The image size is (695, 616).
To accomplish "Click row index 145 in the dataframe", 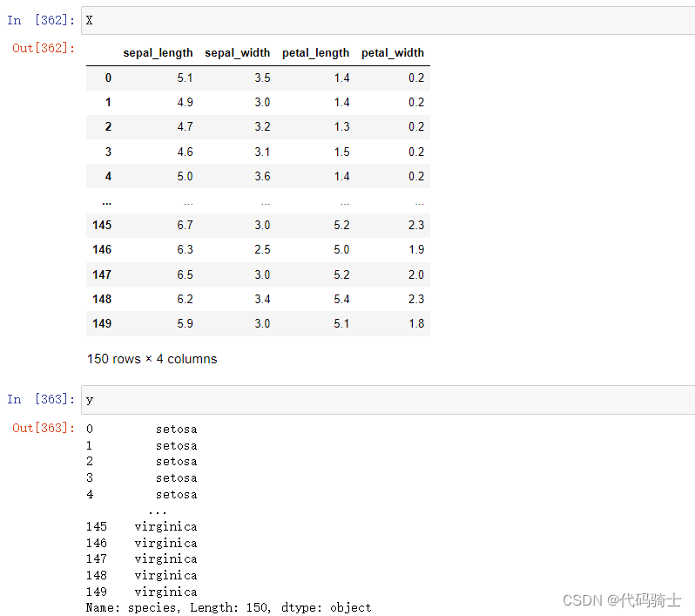I will 102,226.
